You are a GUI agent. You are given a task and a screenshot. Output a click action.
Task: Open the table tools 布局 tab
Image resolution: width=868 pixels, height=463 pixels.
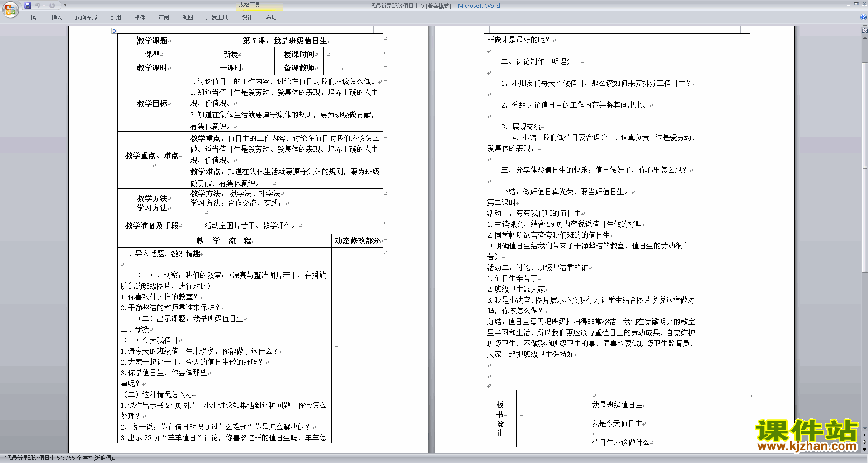point(271,17)
